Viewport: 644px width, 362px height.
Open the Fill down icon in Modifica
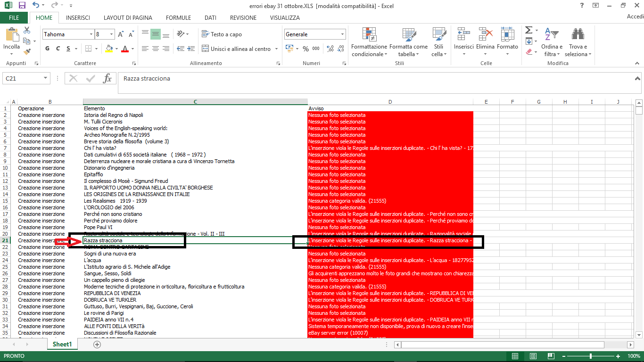tap(528, 41)
